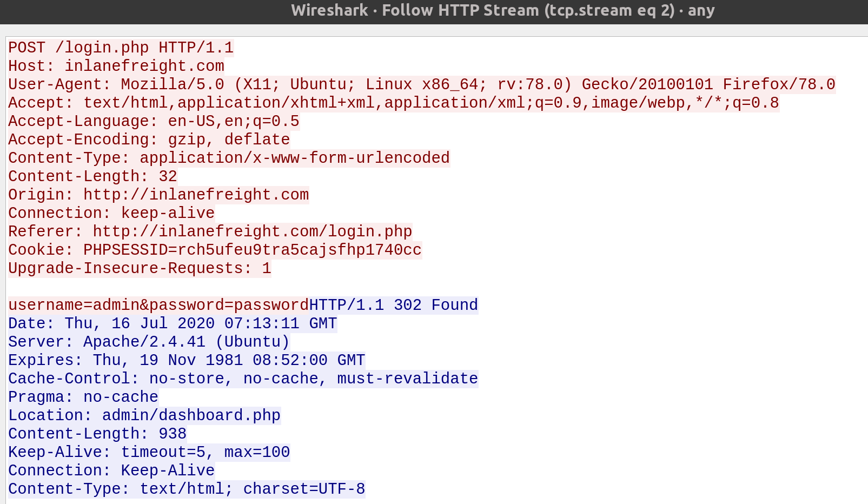Click the Location: admin/dashboard.php header

[144, 415]
